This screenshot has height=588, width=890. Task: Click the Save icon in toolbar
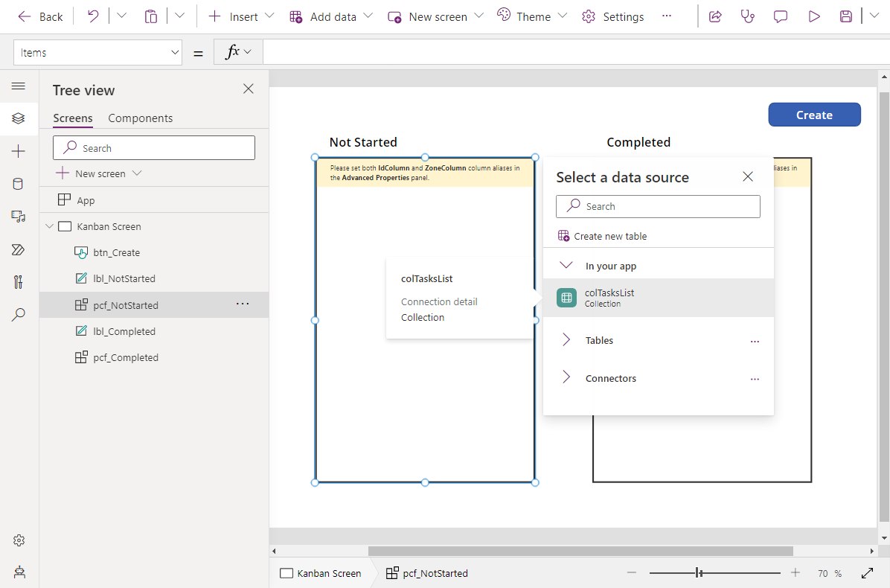pos(846,16)
